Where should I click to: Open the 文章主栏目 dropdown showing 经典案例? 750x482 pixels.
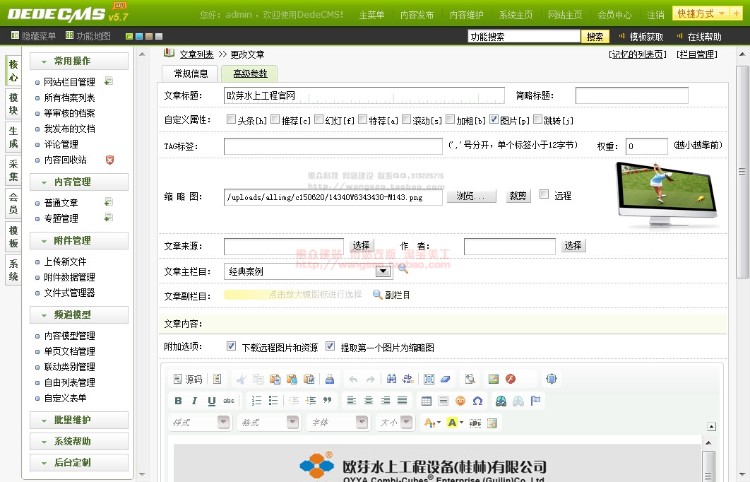(x=308, y=271)
